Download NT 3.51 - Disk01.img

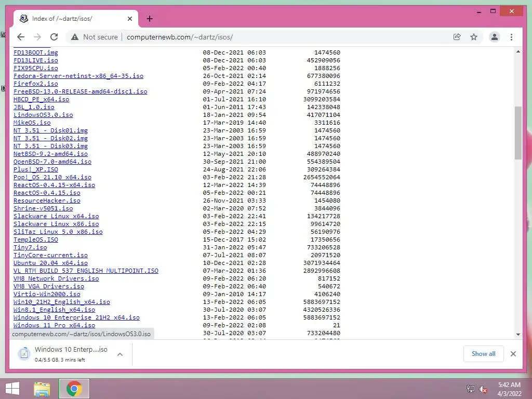click(x=50, y=130)
